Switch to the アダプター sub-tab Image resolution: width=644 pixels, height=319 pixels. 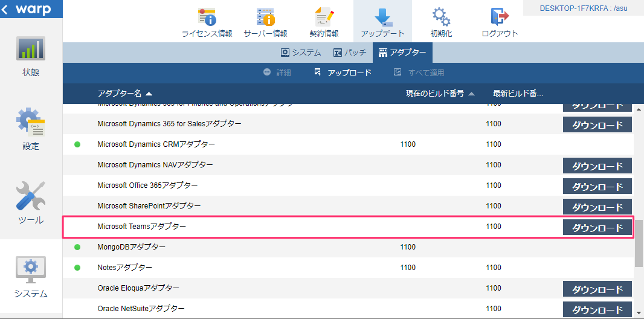[402, 53]
